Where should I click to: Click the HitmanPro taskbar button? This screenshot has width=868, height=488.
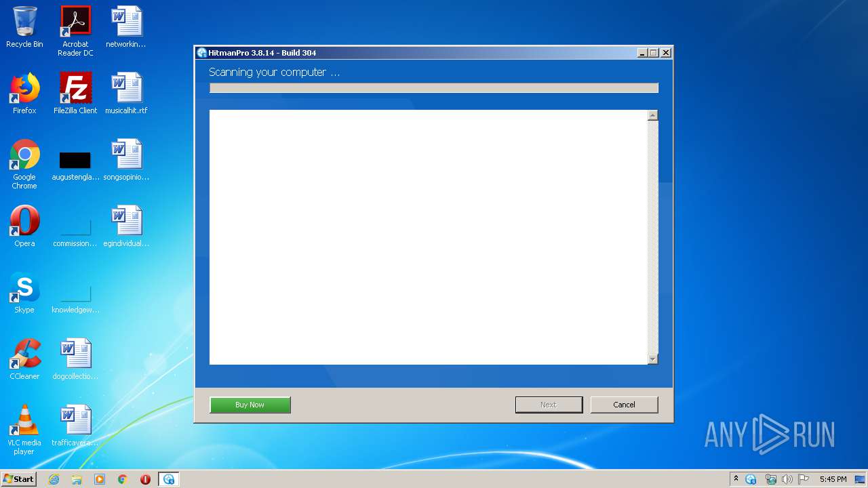point(169,479)
